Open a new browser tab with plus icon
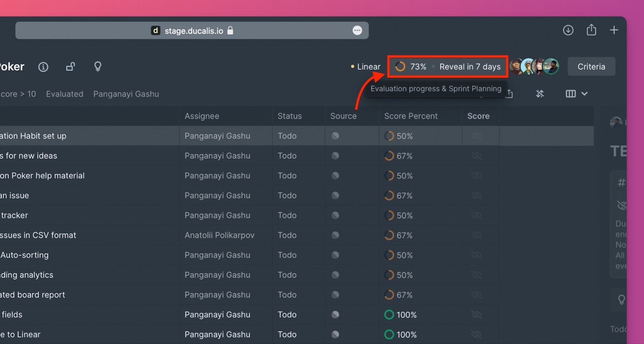Screen dimensions: 644x344 tap(614, 30)
